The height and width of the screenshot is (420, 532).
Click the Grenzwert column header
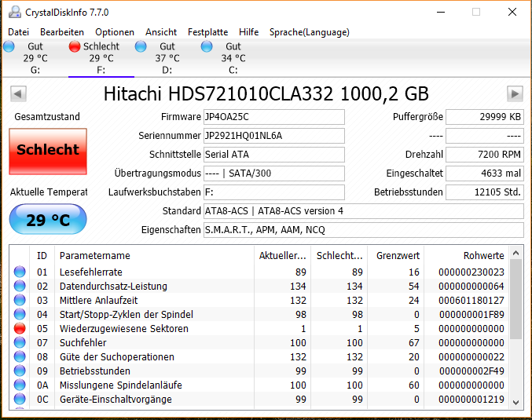[395, 256]
